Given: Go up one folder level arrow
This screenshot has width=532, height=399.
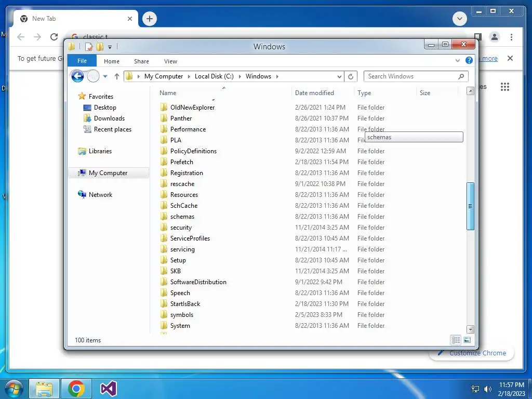Looking at the screenshot, I should click(x=117, y=76).
